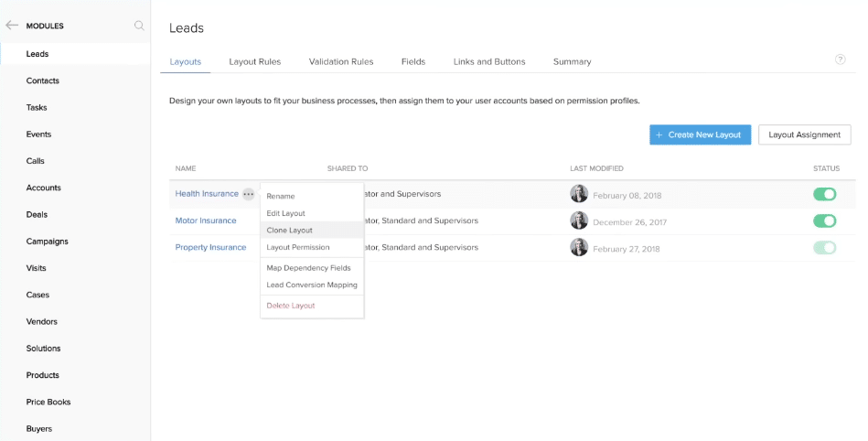Choose Delete Layout in the context menu
868x441 pixels.
(x=290, y=306)
